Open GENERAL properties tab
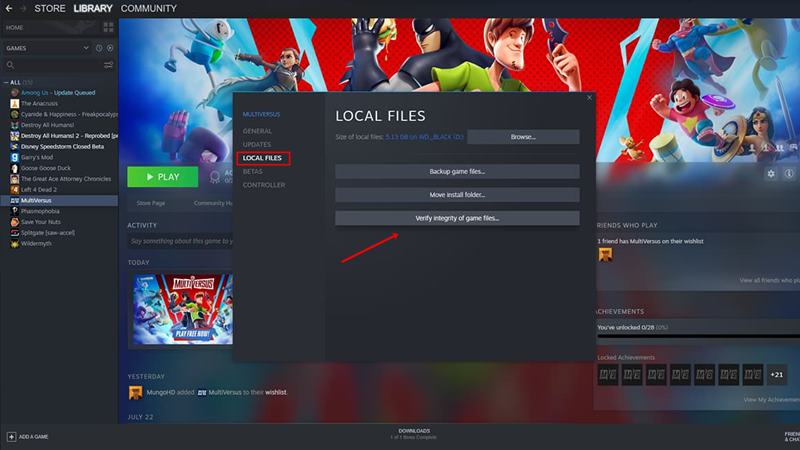The height and width of the screenshot is (450, 800). (257, 131)
